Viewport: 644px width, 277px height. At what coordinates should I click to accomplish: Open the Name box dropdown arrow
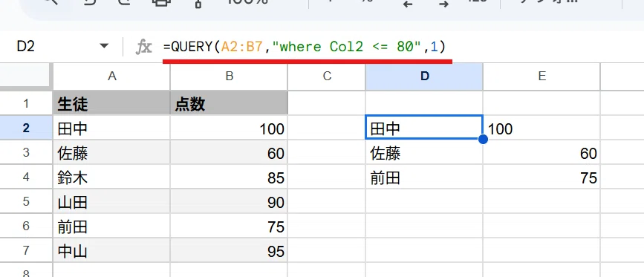pyautogui.click(x=105, y=46)
